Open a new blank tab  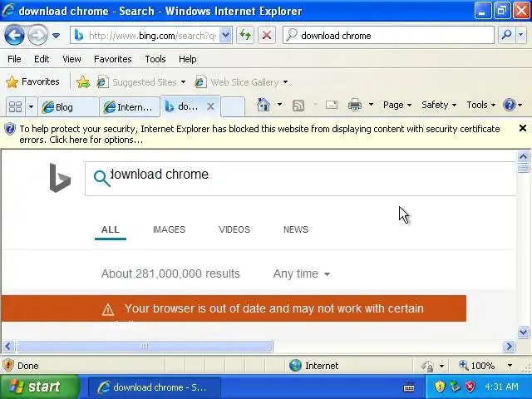233,106
